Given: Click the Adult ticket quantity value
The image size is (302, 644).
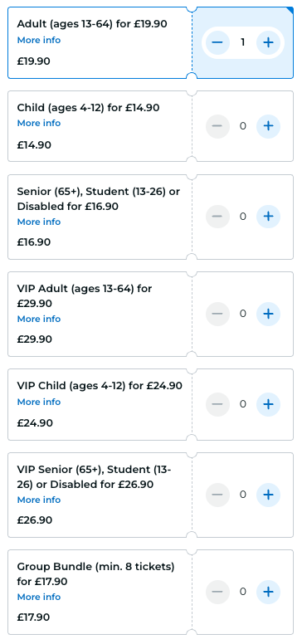Looking at the screenshot, I should click(x=243, y=42).
